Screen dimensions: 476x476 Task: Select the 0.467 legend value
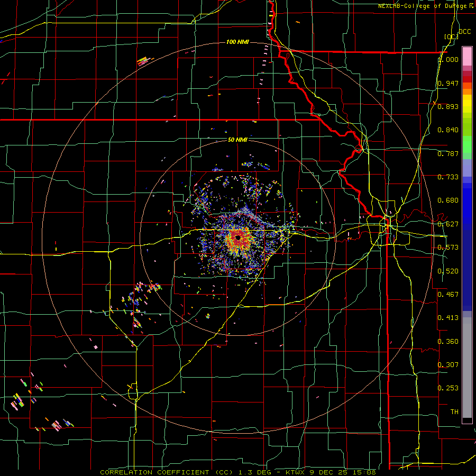click(x=448, y=295)
